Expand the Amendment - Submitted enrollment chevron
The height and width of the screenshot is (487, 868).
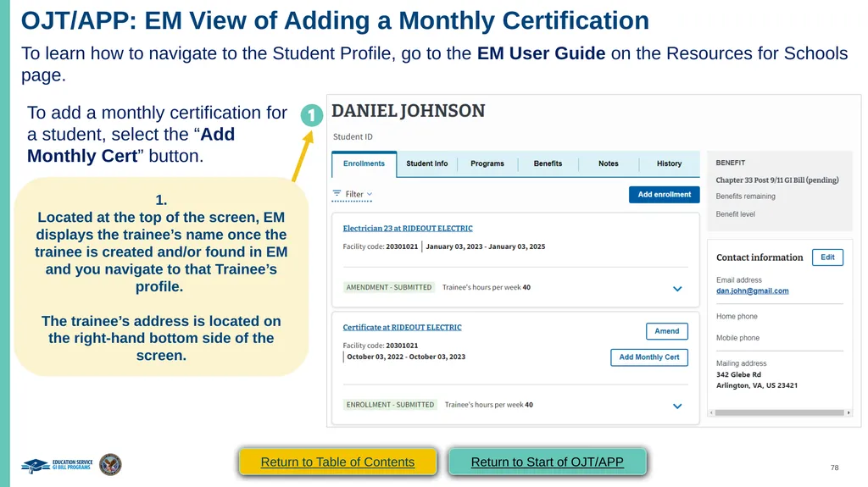tap(677, 289)
